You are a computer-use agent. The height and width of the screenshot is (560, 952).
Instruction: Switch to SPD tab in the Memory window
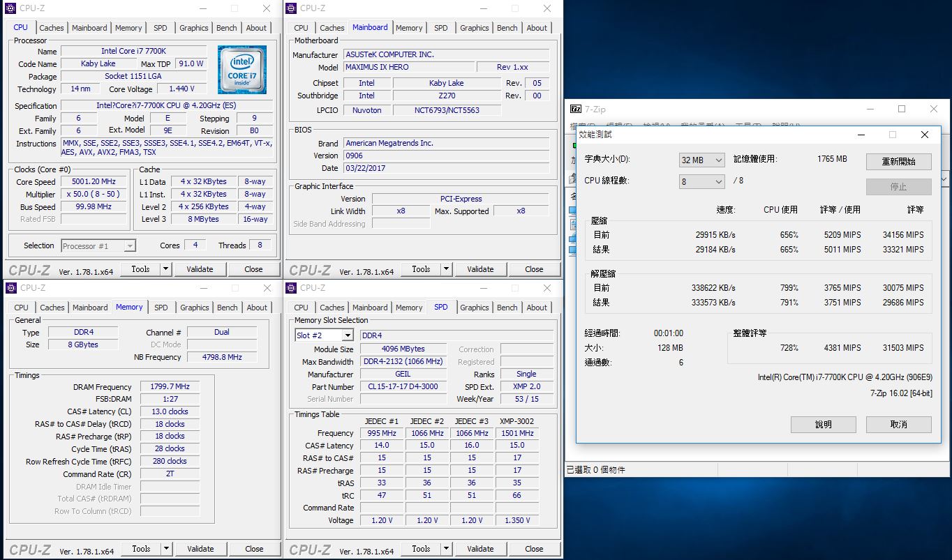click(x=161, y=308)
